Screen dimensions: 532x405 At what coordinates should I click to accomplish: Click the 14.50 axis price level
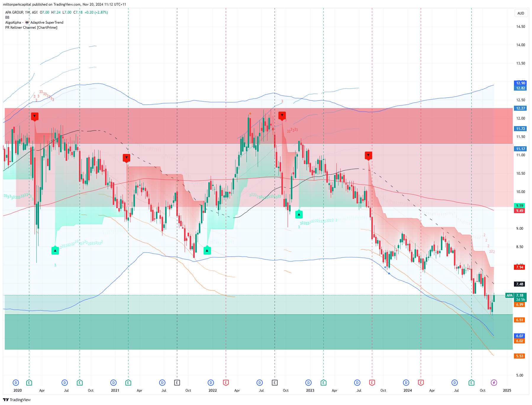[520, 27]
